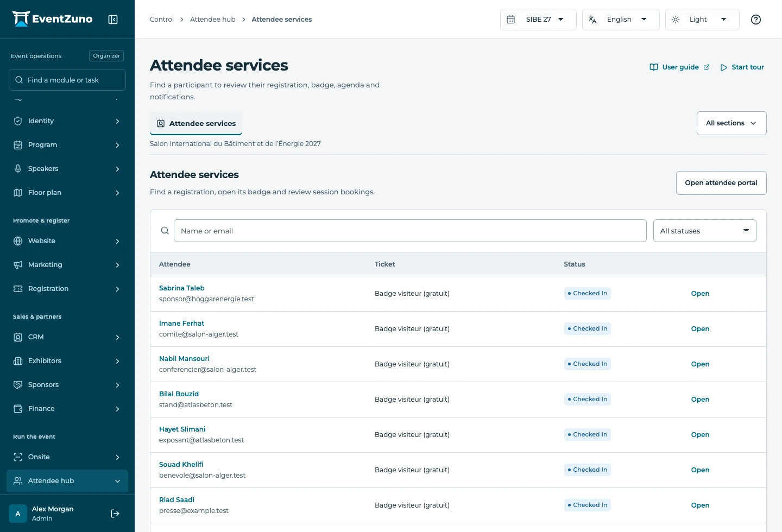Screen dimensions: 782x532
Task: Open the Light theme dropdown
Action: [702, 20]
